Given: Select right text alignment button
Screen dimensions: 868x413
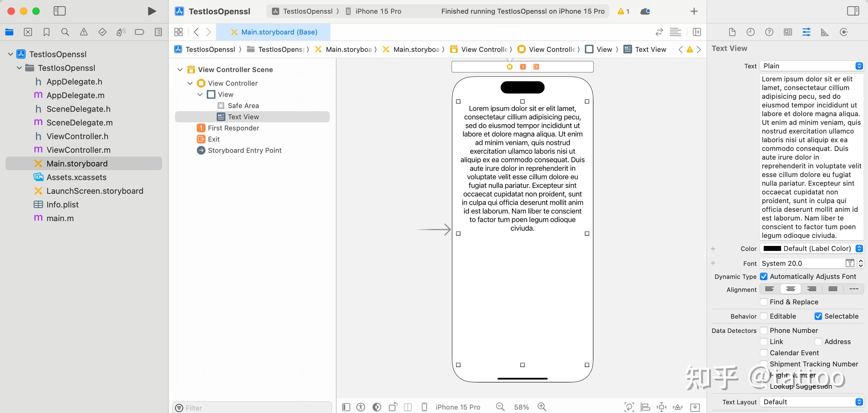Looking at the screenshot, I should tap(811, 289).
